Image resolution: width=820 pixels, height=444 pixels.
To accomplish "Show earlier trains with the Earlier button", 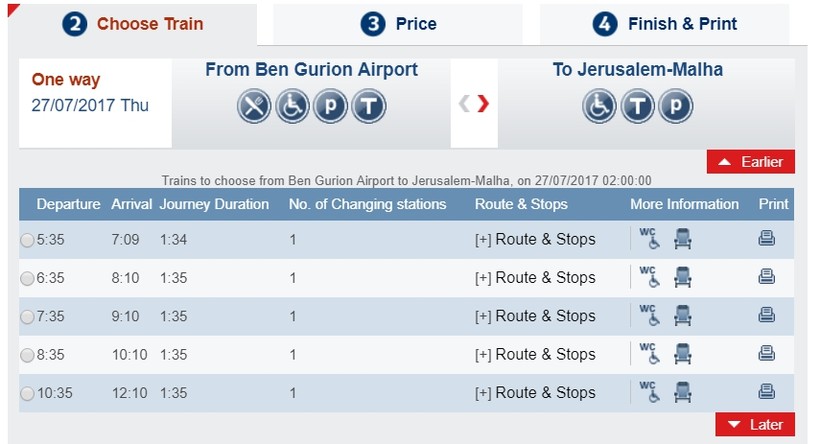I will coord(751,162).
